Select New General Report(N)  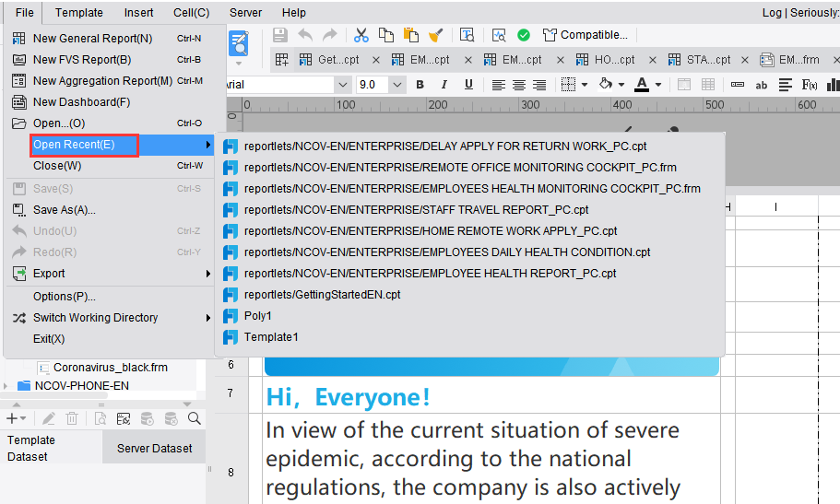(x=109, y=39)
